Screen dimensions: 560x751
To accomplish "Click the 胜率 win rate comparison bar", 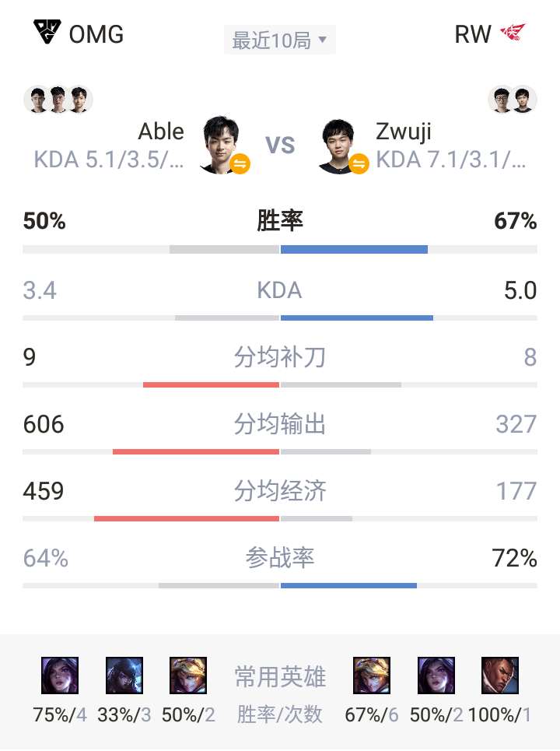I will pos(279,250).
